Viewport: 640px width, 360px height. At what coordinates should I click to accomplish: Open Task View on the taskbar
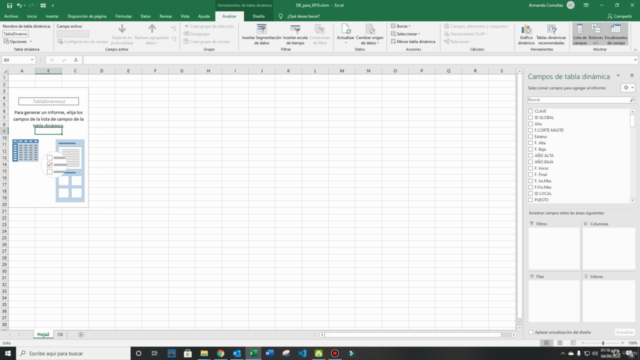click(154, 353)
